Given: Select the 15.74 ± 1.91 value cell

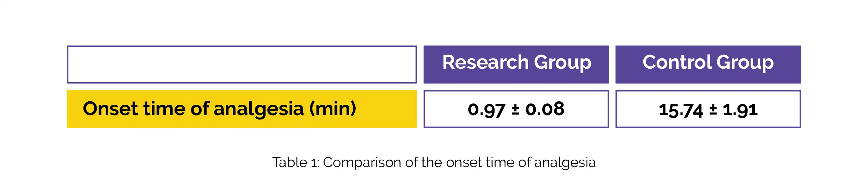Looking at the screenshot, I should tap(708, 109).
